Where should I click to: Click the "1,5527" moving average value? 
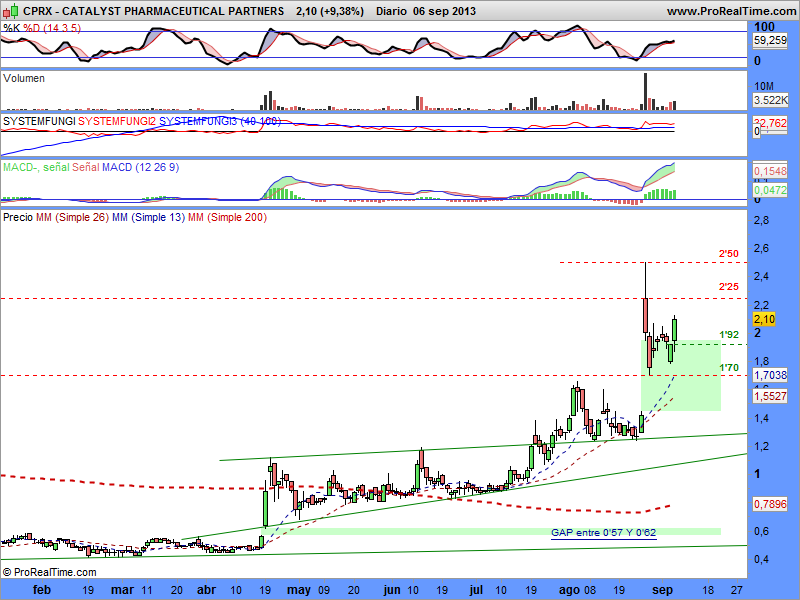(x=770, y=396)
